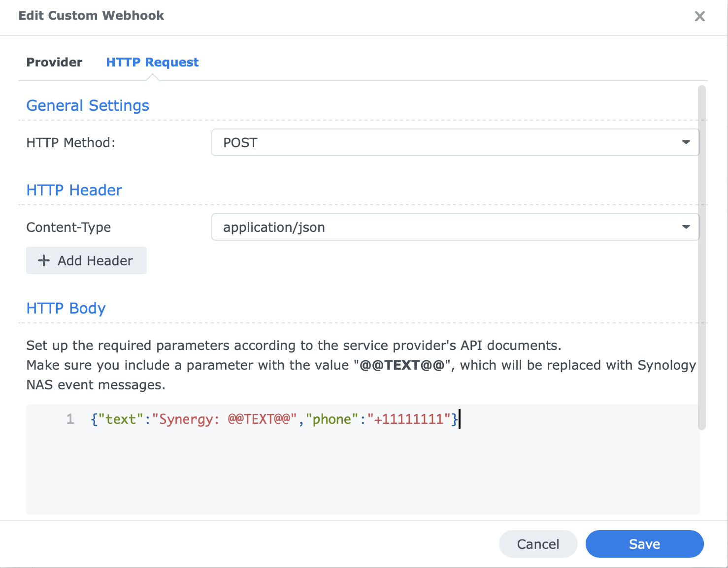Viewport: 728px width, 568px height.
Task: Click the Add Header button
Action: coord(86,260)
